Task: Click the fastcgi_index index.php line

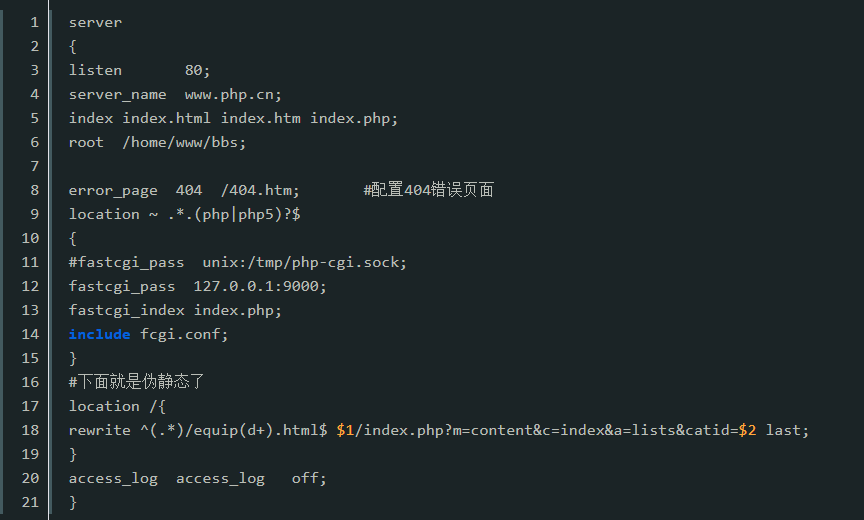Action: click(x=175, y=311)
